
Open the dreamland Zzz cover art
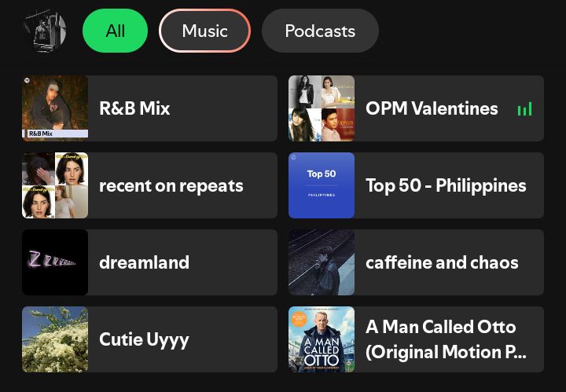tap(55, 262)
